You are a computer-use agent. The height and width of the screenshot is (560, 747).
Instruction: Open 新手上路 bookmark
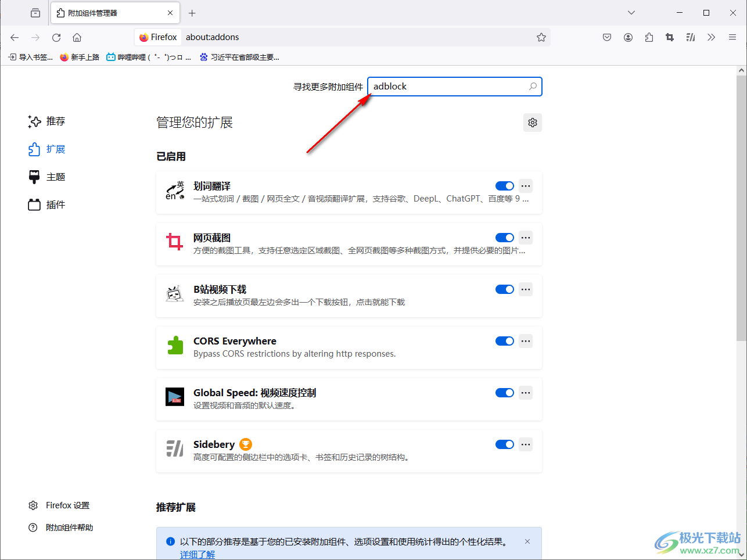pyautogui.click(x=80, y=57)
